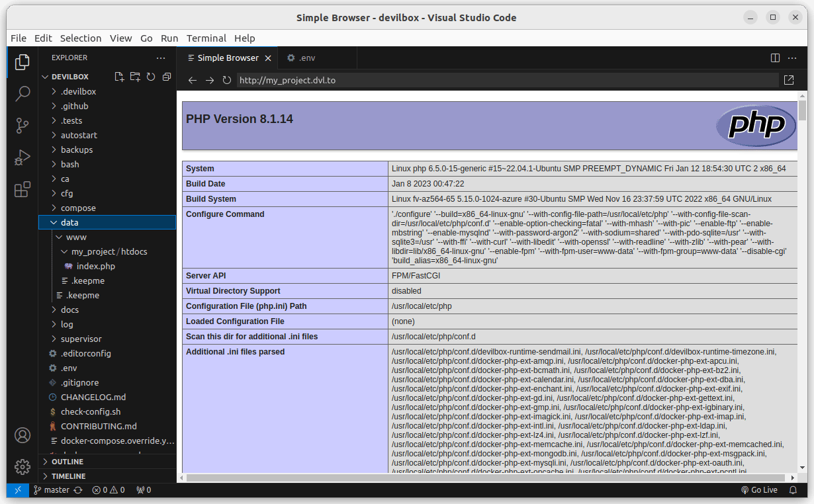The width and height of the screenshot is (814, 504).
Task: Click the New File icon in Explorer
Action: [x=119, y=77]
